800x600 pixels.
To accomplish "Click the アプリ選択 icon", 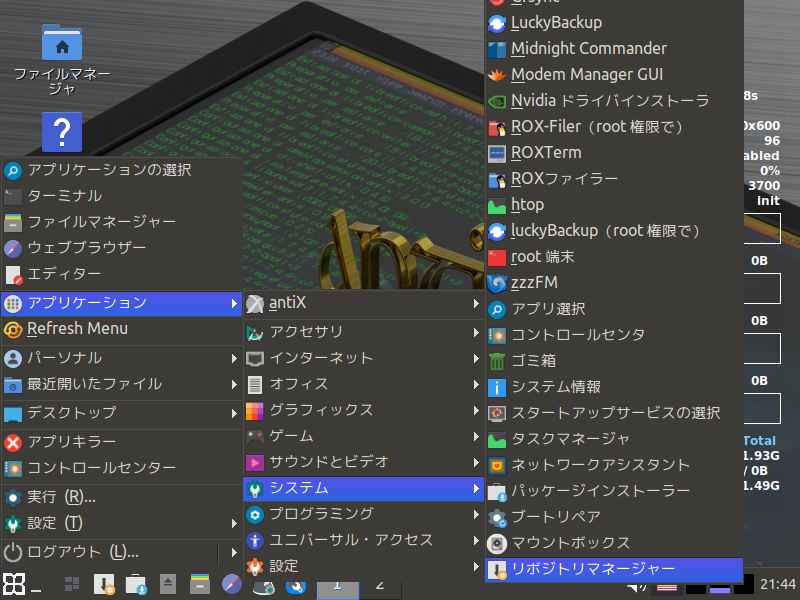I will [x=496, y=310].
